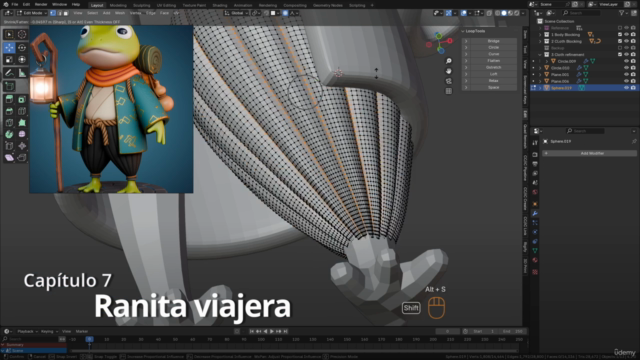640x360 pixels.
Task: Click the current frame marker on timeline
Action: [89, 339]
